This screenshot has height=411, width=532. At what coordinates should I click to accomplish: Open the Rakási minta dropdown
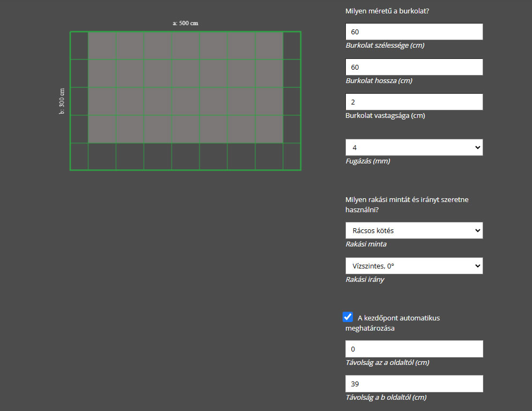[414, 230]
